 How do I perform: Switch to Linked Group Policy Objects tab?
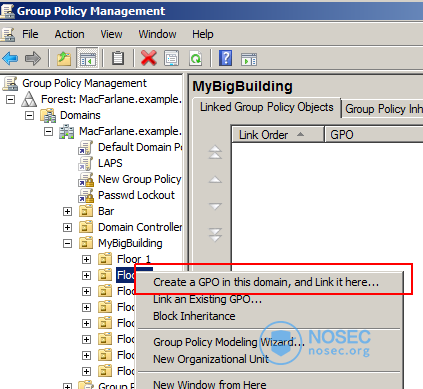click(267, 107)
